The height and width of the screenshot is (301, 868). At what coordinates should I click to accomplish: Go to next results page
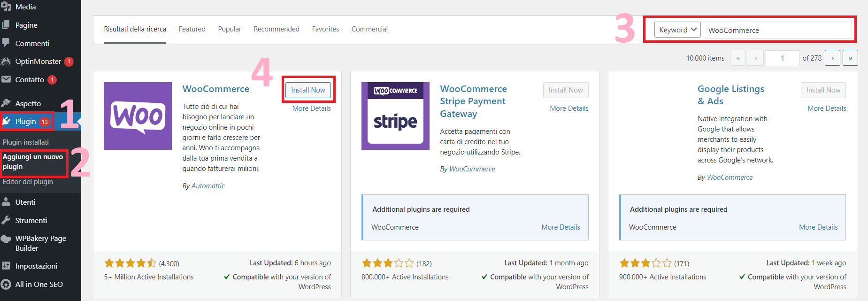[x=832, y=58]
